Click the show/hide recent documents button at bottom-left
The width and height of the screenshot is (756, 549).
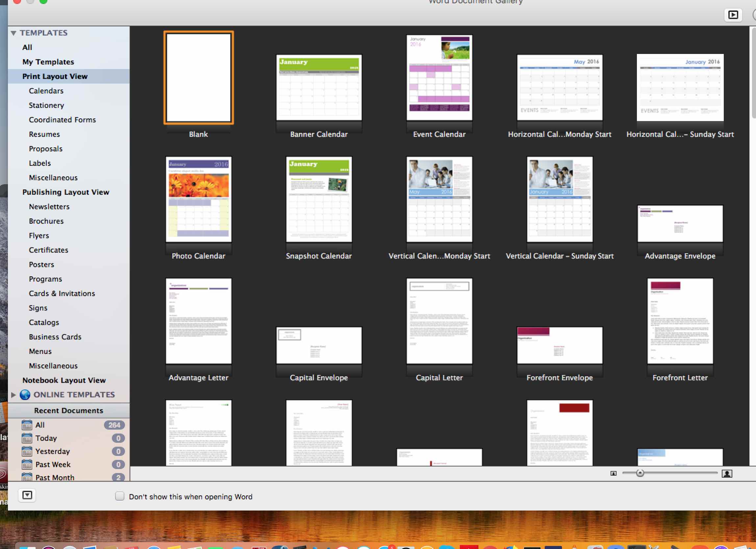point(27,495)
